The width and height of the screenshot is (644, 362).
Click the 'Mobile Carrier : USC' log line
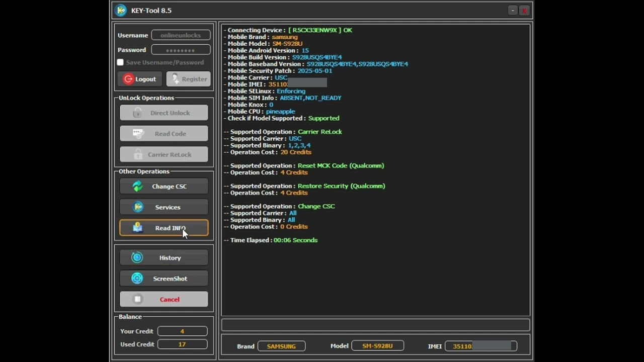tap(256, 77)
